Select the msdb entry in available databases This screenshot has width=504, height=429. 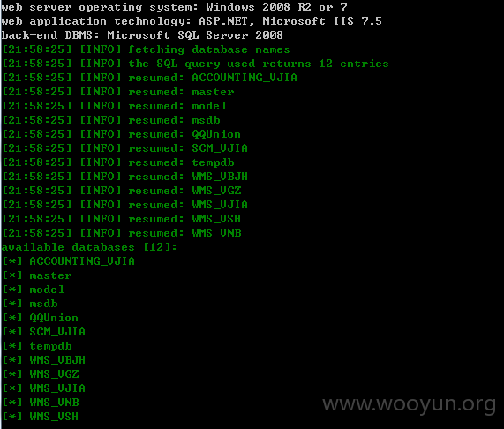tap(30, 304)
